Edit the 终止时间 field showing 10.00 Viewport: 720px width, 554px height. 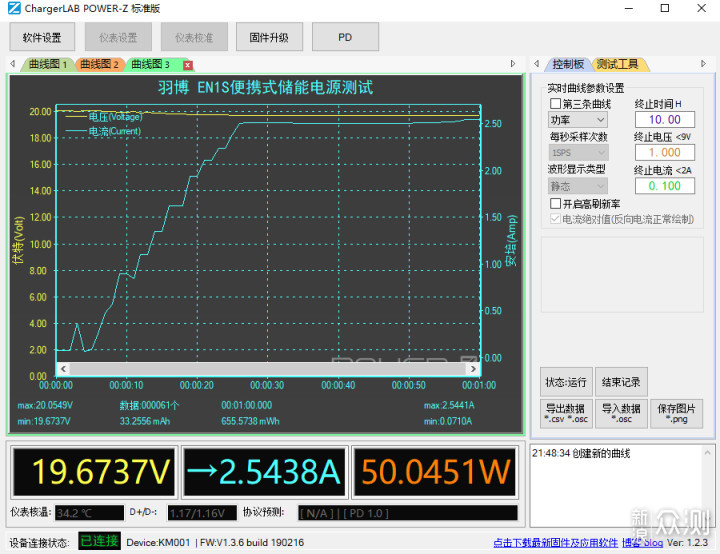665,120
